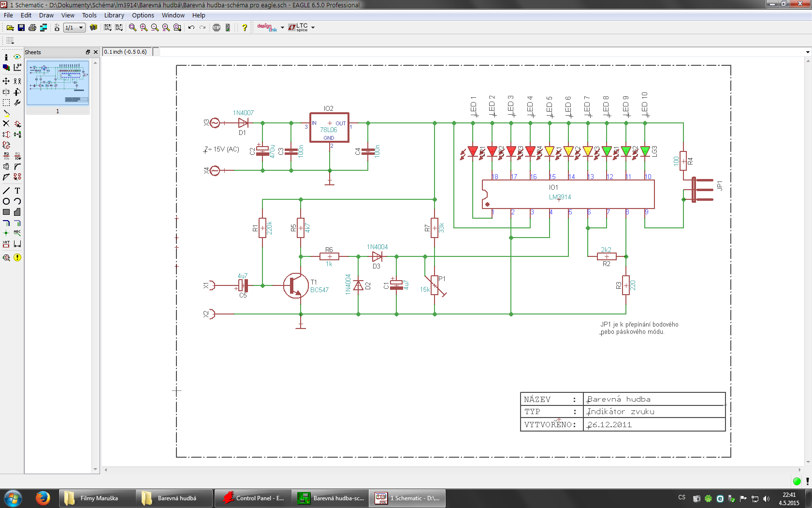The width and height of the screenshot is (812, 508).
Task: Open the sheet selector 1/1 dropdown
Action: pos(81,28)
